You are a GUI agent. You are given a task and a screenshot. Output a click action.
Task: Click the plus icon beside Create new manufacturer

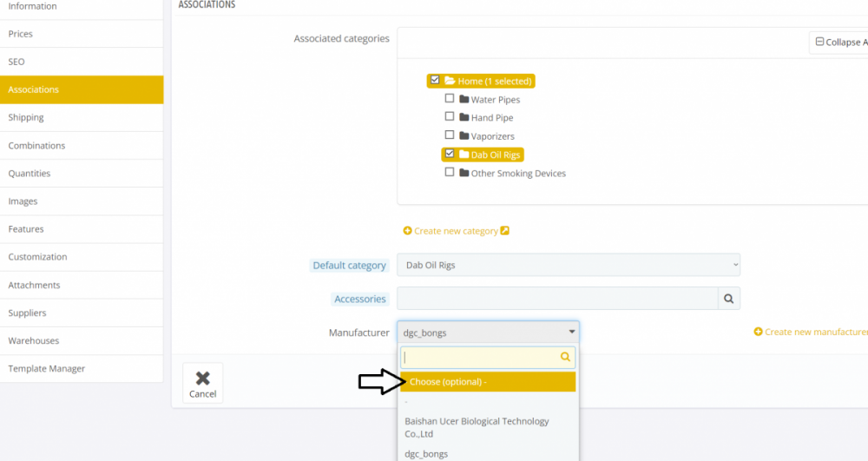(759, 332)
